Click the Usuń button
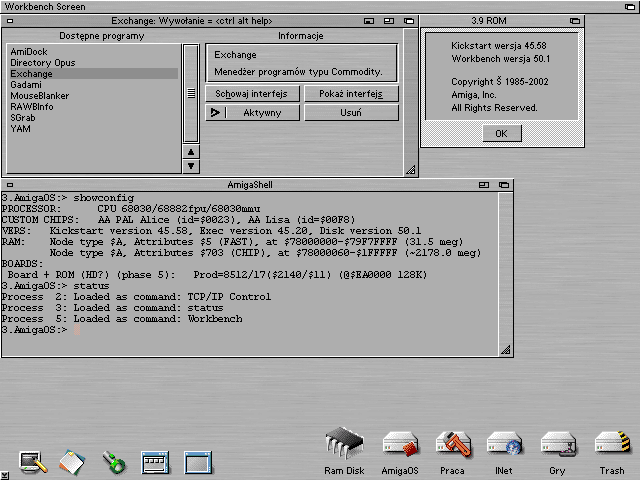Screen dimensions: 640x480 (x=351, y=113)
